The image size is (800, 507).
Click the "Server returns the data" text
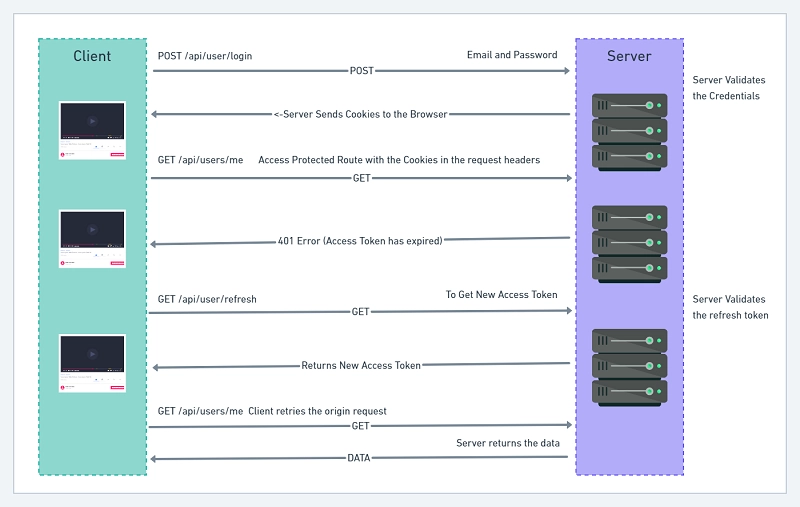[508, 443]
